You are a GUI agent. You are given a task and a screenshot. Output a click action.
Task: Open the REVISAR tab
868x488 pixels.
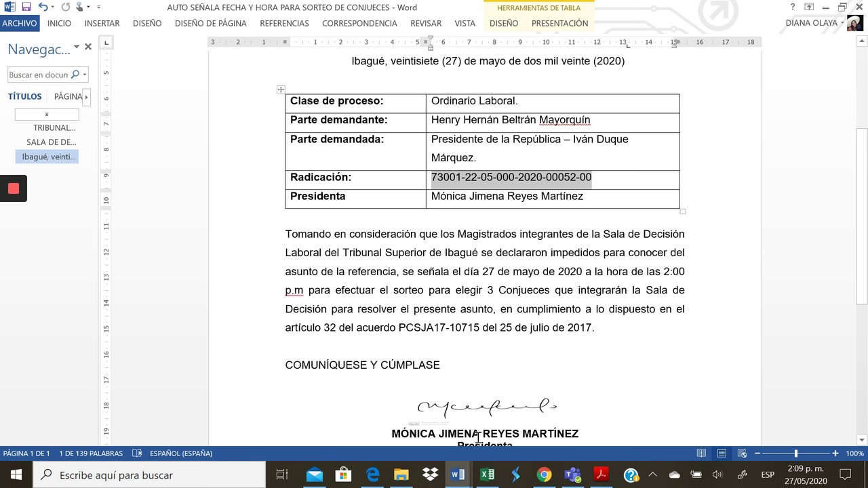point(425,23)
